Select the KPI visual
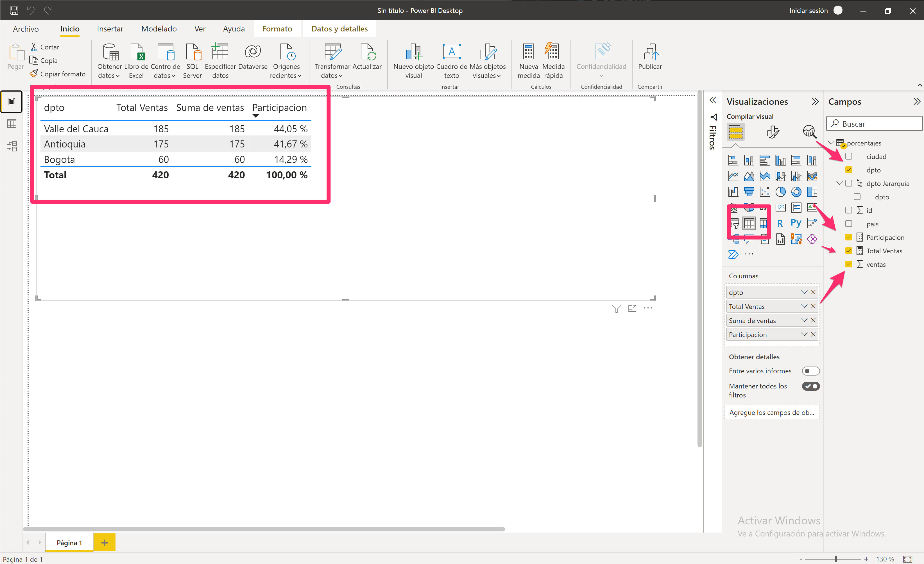924x564 pixels. point(812,208)
